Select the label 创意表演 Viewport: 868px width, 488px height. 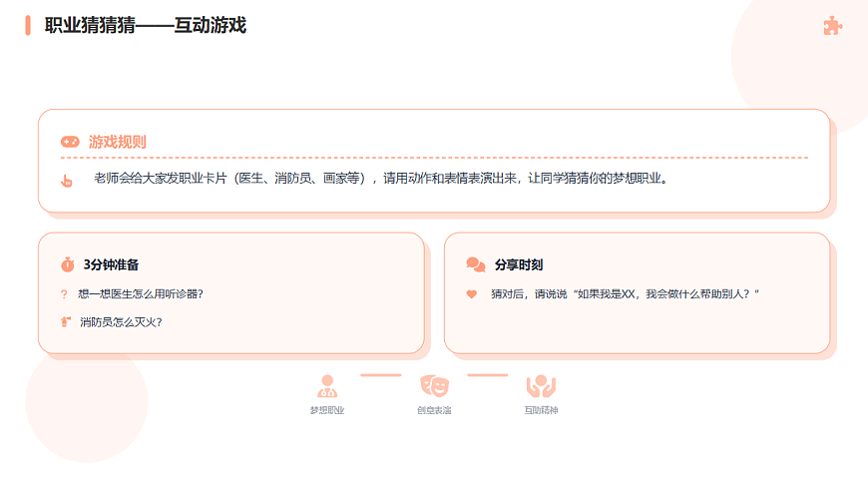click(x=434, y=410)
